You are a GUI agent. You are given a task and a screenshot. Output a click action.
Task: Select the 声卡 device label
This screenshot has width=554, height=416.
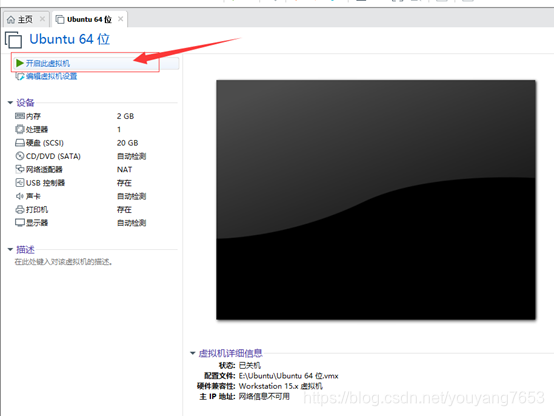click(x=33, y=196)
